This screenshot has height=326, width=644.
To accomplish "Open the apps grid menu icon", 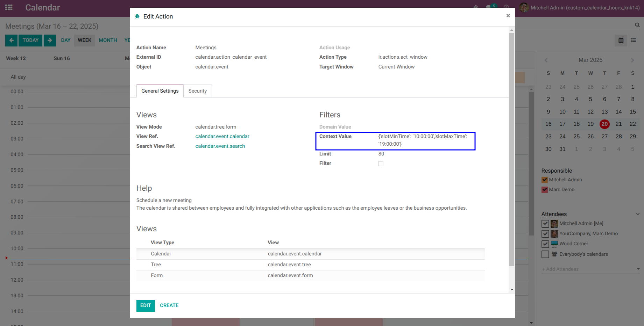I will pos(9,7).
